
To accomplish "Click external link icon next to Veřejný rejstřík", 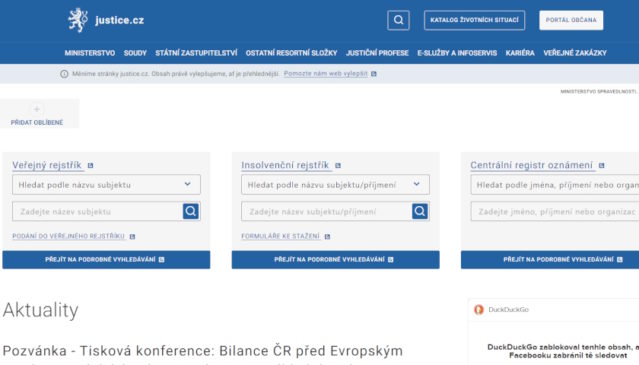I will [90, 165].
